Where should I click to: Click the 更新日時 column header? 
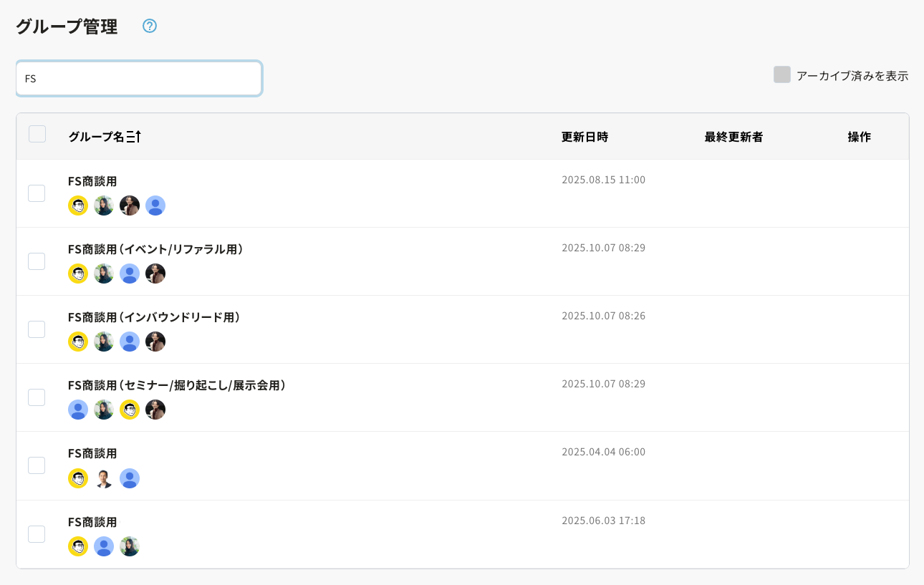click(x=584, y=137)
